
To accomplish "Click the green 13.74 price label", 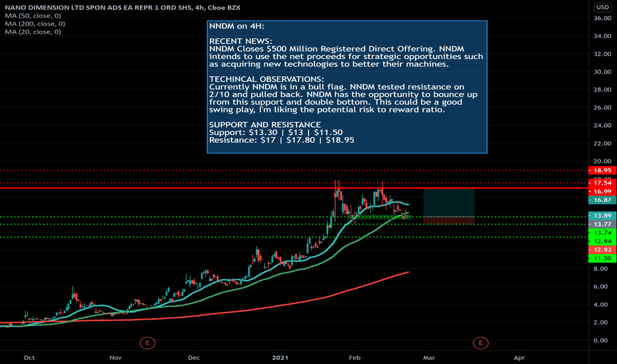I will click(602, 233).
